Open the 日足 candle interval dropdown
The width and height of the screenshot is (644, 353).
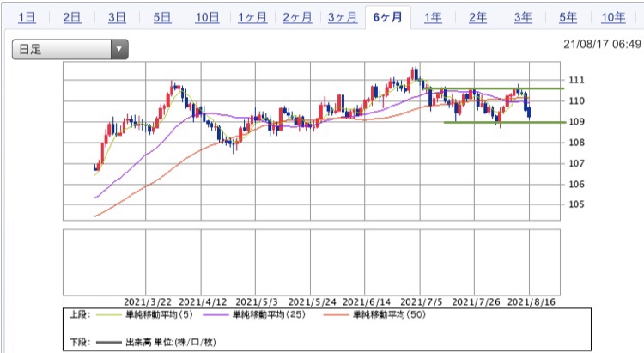70,49
